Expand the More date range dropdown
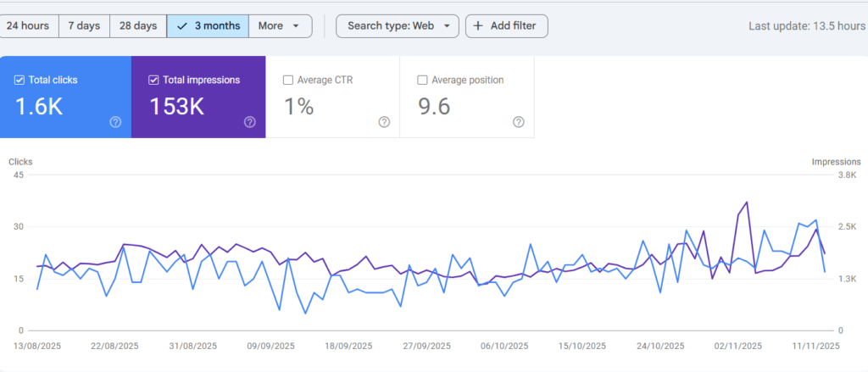This screenshot has height=372, width=868. pyautogui.click(x=280, y=26)
